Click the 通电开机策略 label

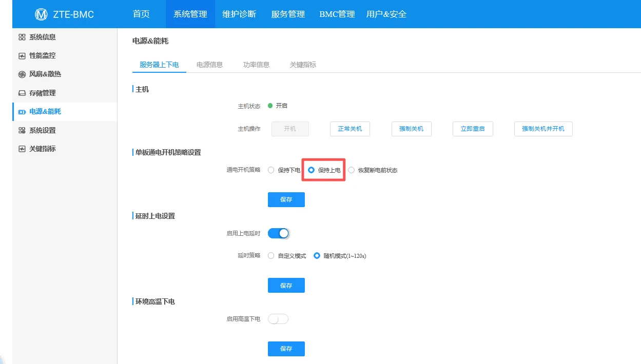pyautogui.click(x=243, y=170)
